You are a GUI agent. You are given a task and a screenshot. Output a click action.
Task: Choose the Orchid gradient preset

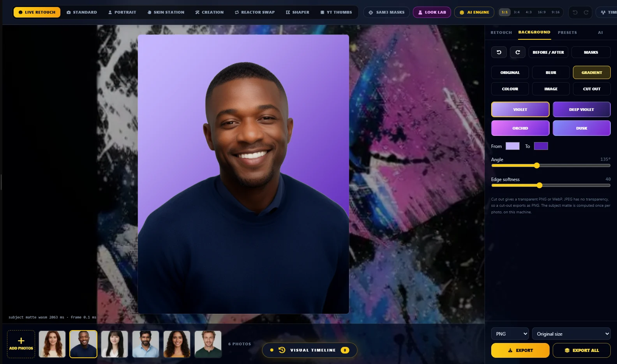coord(520,128)
